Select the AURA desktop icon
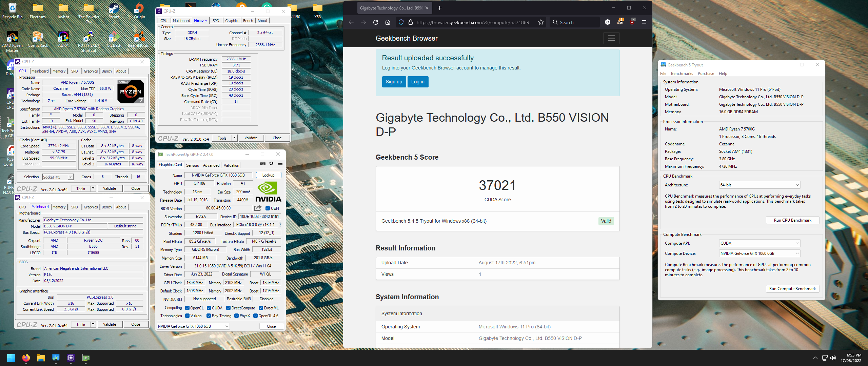 (x=63, y=39)
